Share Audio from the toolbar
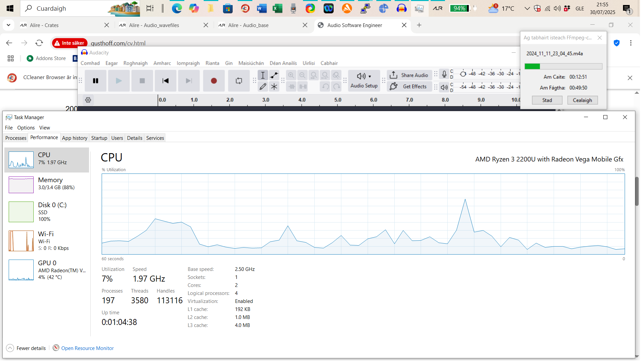 (409, 75)
